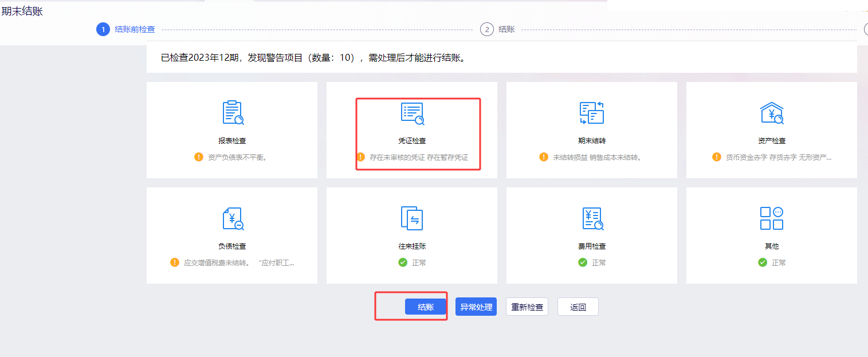Click the 其他 card title
The image size is (868, 357).
(772, 246)
